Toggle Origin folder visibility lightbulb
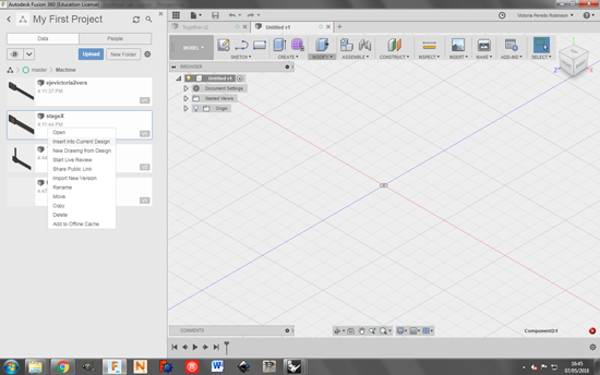Image resolution: width=600 pixels, height=375 pixels. pos(196,108)
